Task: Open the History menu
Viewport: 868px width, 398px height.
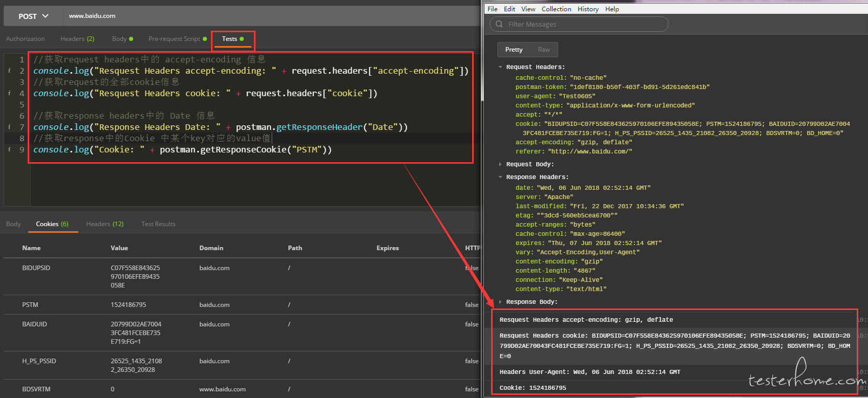Action: [x=588, y=9]
